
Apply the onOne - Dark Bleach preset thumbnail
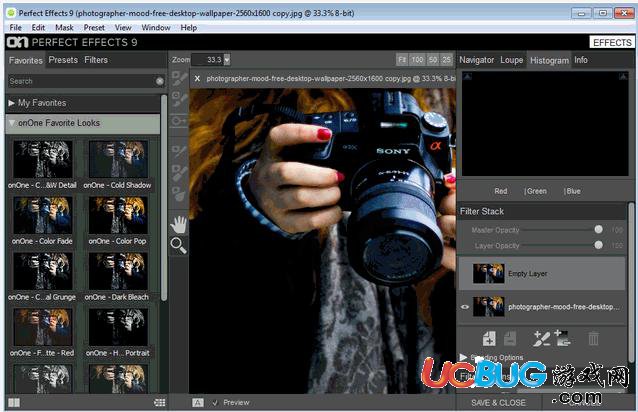(118, 271)
